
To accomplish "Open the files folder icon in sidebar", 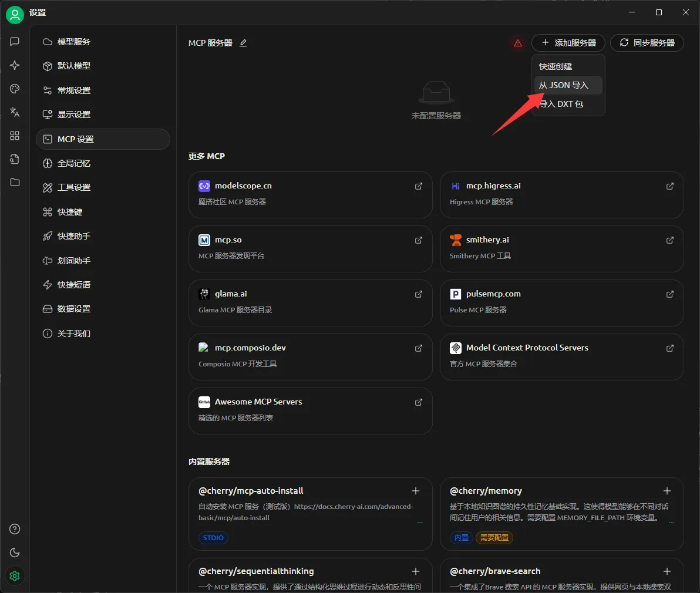I will [15, 183].
